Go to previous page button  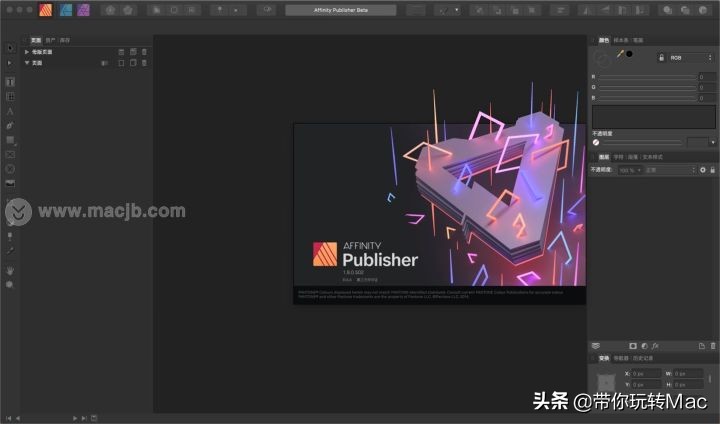(x=18, y=418)
